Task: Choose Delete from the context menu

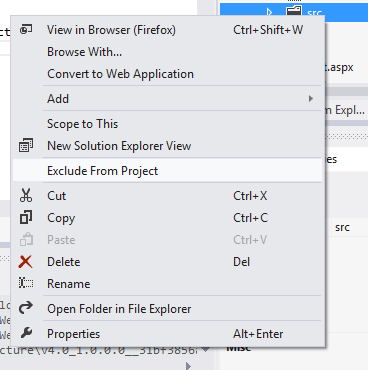Action: [x=167, y=262]
